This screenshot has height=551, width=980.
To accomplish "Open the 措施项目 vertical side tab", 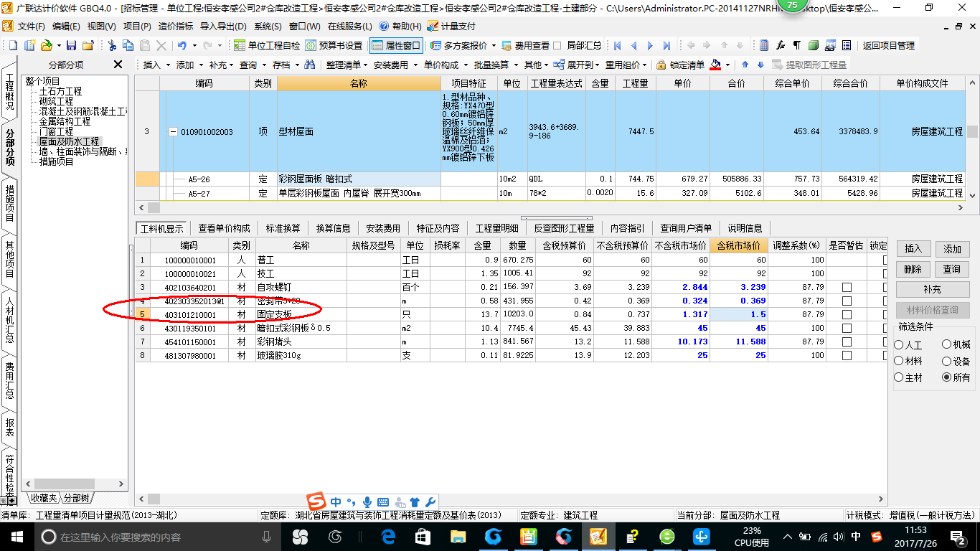I will (10, 203).
